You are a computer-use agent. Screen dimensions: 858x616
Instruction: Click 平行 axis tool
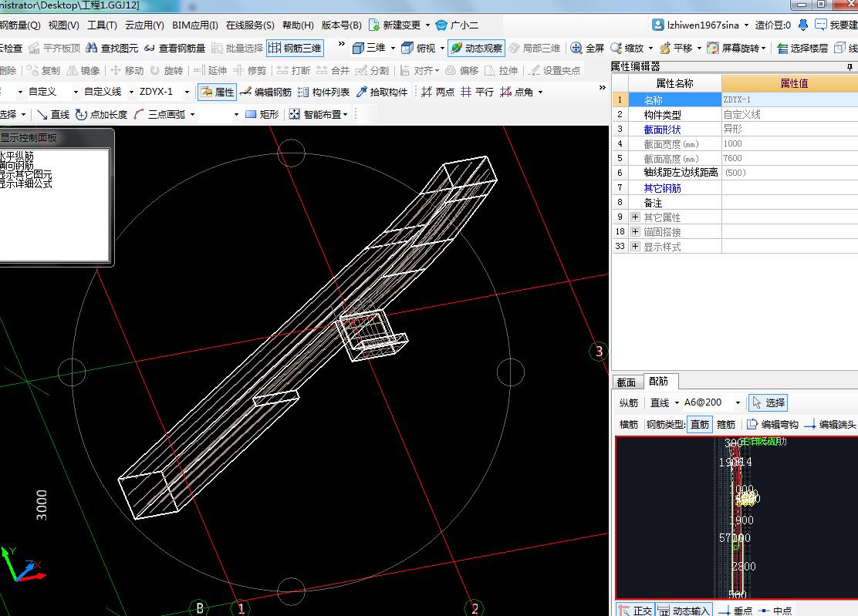click(477, 92)
